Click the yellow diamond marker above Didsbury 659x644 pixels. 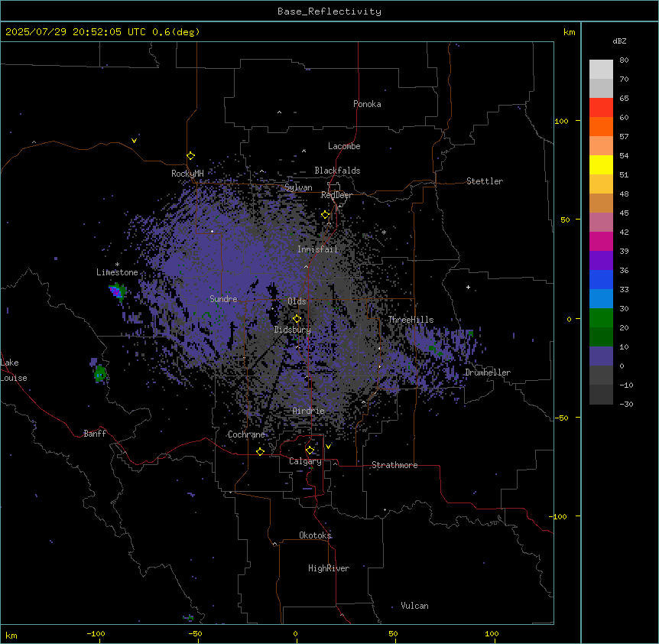[297, 319]
